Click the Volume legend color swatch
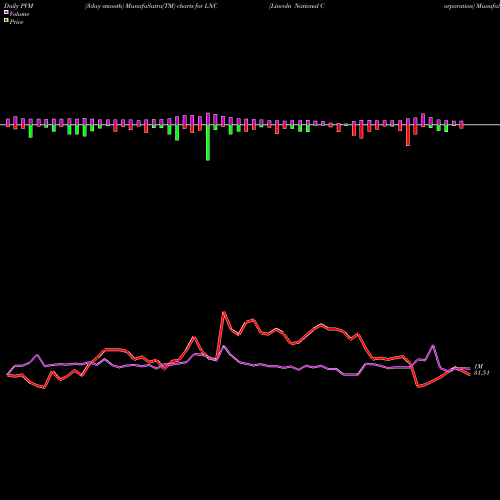Image resolution: width=500 pixels, height=500 pixels. [x=6, y=12]
